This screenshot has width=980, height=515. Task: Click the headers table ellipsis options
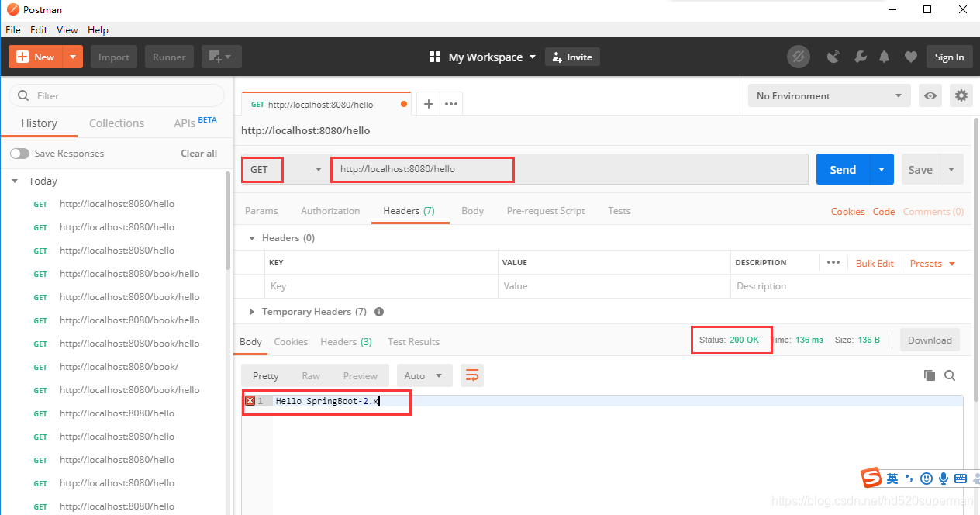pyautogui.click(x=833, y=262)
